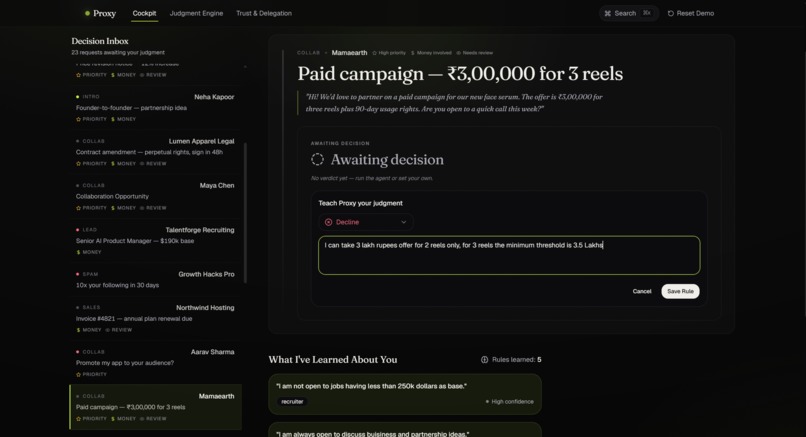
Task: Click the red circle-x icon beside Decline
Action: [x=328, y=222]
